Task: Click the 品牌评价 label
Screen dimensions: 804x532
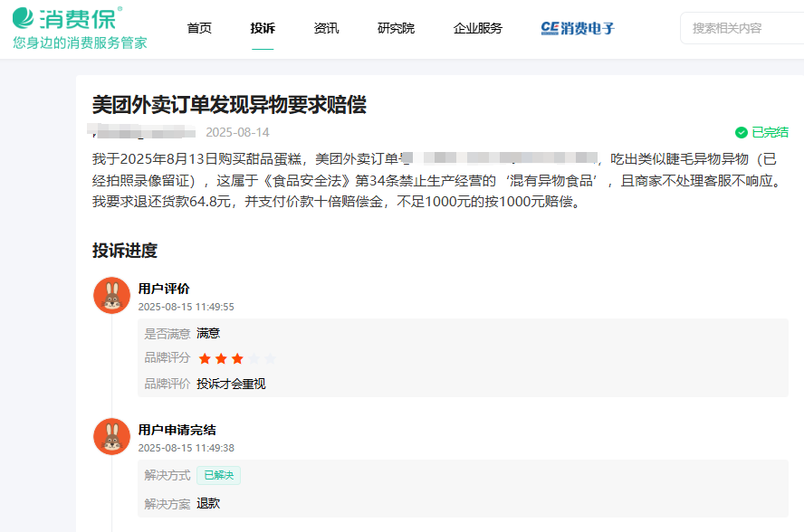Action: click(167, 384)
